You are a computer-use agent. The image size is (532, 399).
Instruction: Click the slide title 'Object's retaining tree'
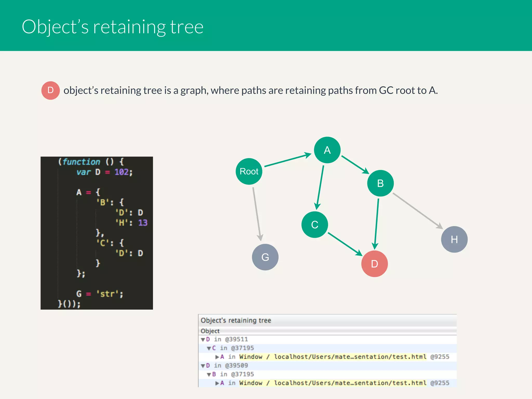(112, 27)
